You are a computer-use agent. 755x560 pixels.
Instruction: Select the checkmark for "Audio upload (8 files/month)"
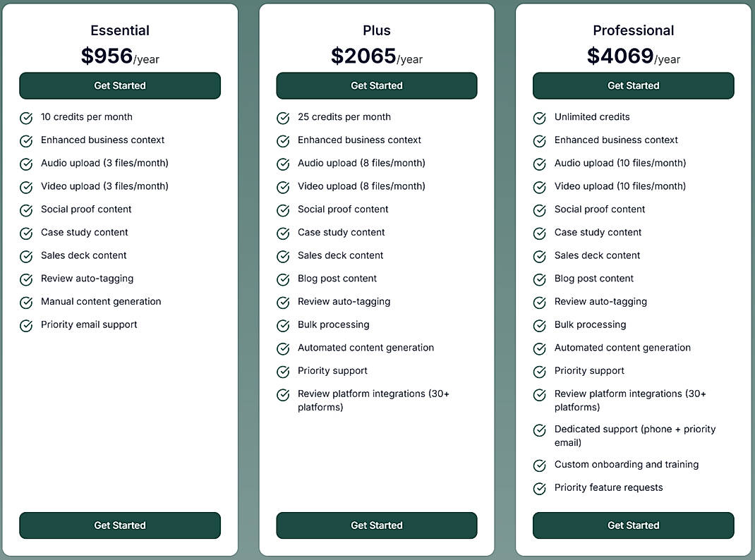283,164
